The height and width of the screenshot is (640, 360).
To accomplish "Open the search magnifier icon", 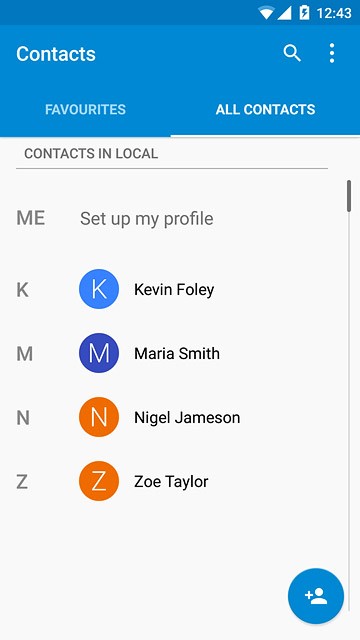I will (x=292, y=53).
